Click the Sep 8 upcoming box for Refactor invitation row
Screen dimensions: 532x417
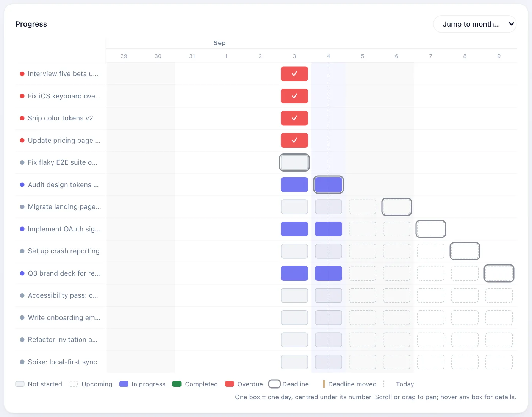click(465, 340)
